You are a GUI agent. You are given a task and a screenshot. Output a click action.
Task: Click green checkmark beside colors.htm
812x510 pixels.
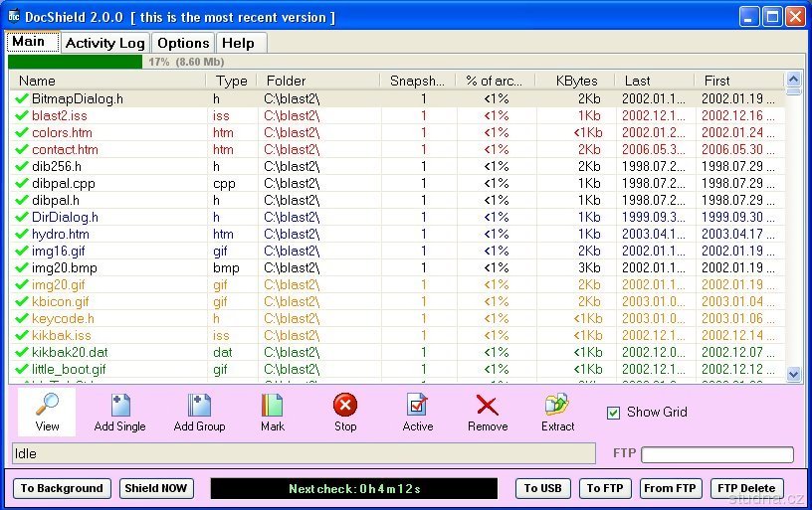click(x=21, y=132)
